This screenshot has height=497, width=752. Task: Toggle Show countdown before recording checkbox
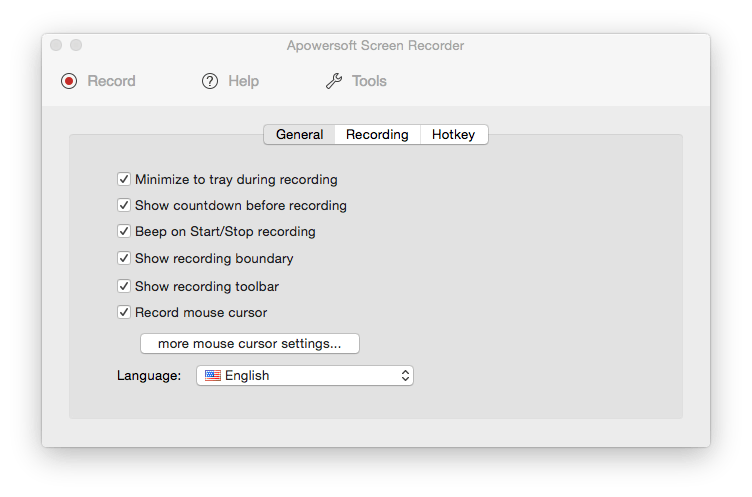tap(124, 205)
